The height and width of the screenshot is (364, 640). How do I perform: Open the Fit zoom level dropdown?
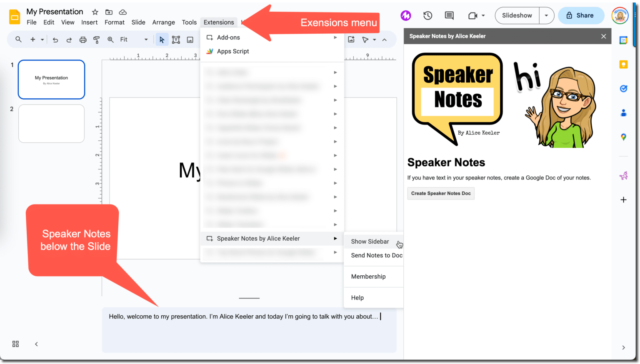134,40
